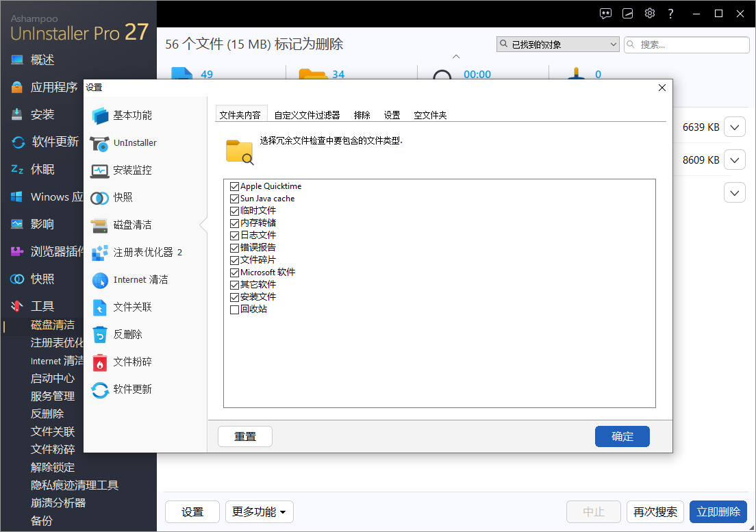Open 解除锁定 in tools list
Image resolution: width=756 pixels, height=532 pixels.
click(53, 468)
